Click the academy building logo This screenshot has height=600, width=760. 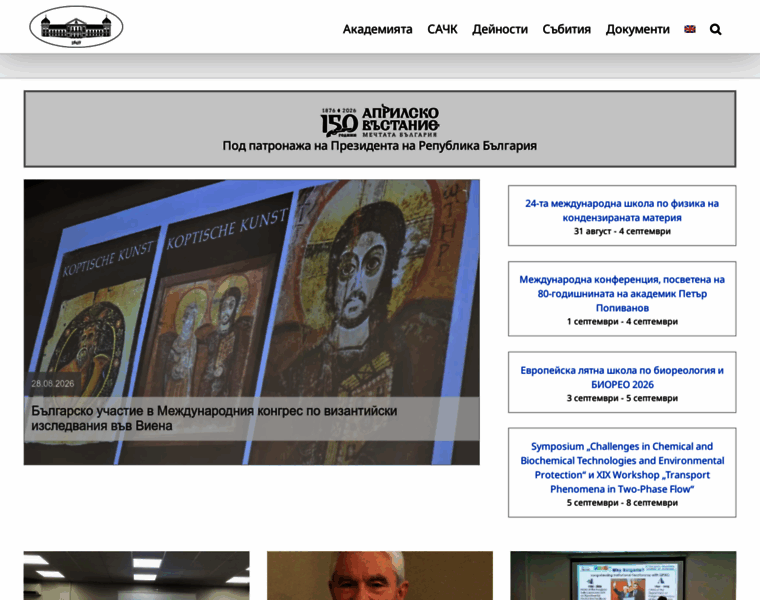(x=76, y=27)
